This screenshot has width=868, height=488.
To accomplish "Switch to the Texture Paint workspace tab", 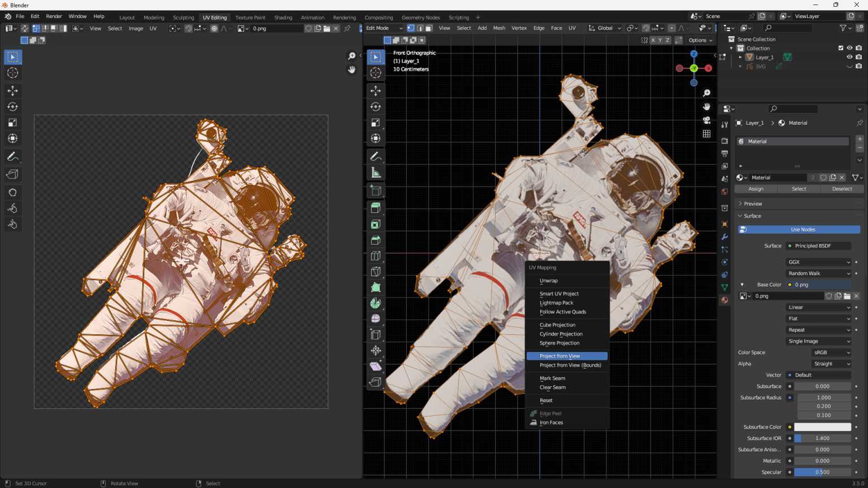I will (x=250, y=18).
